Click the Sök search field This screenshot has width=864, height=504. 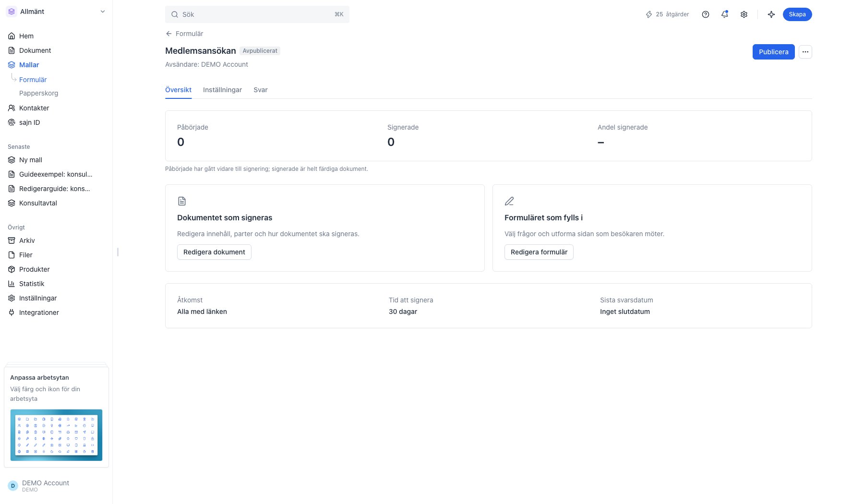pyautogui.click(x=257, y=14)
